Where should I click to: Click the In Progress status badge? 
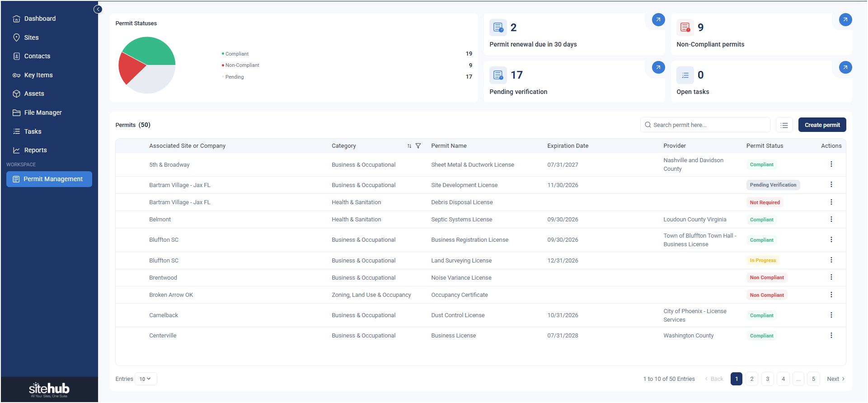click(x=763, y=260)
